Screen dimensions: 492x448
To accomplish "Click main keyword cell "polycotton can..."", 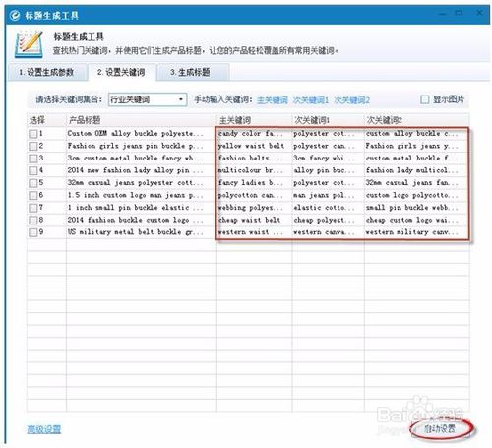I will 251,196.
